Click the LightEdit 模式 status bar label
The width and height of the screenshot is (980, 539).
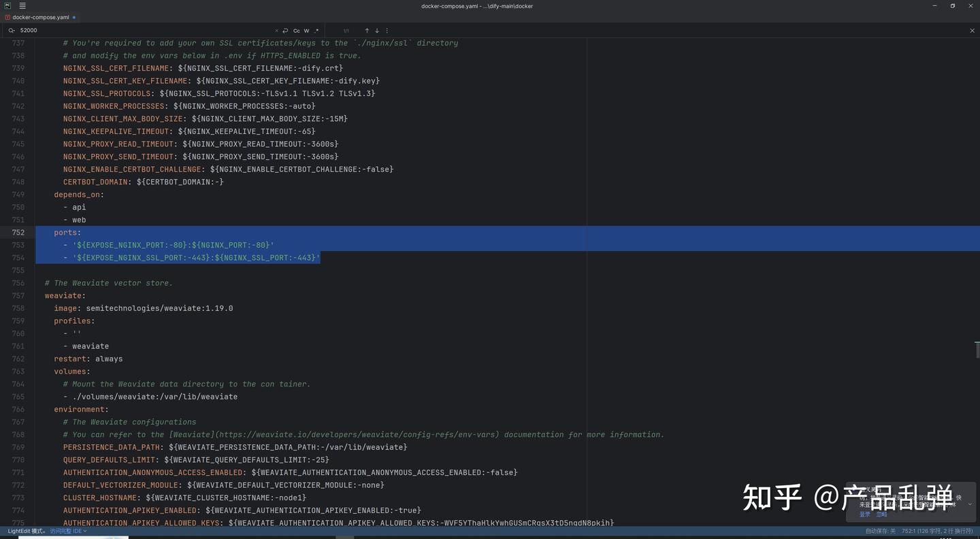point(27,531)
